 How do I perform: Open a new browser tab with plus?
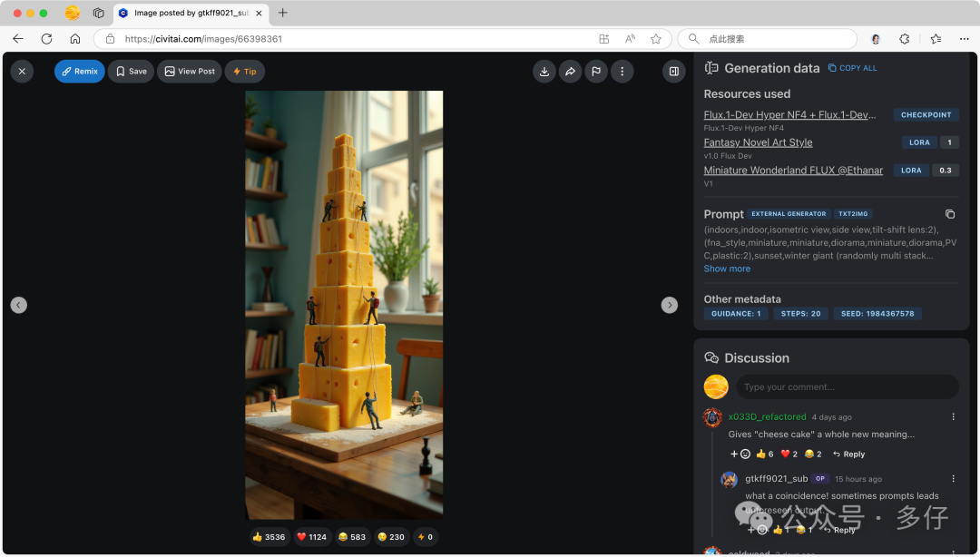pyautogui.click(x=282, y=13)
